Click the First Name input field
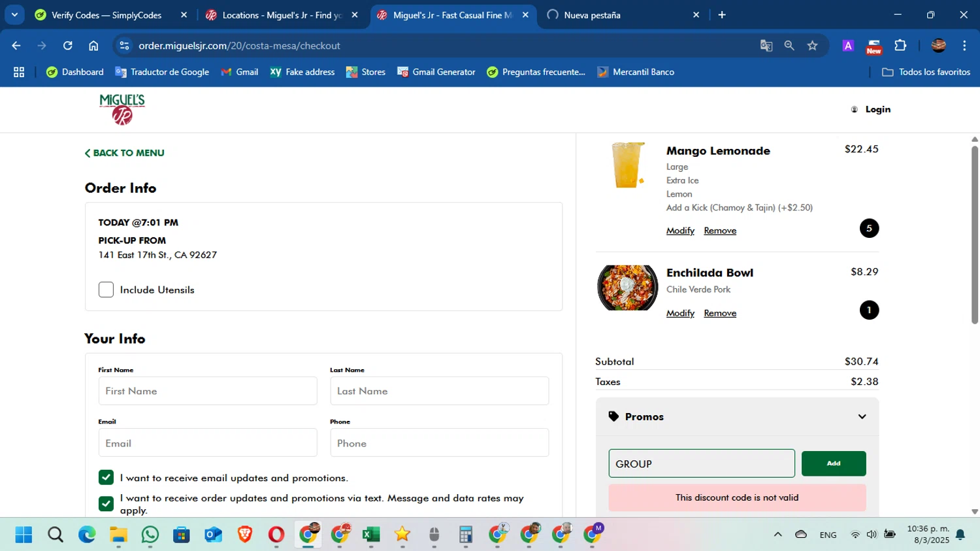The height and width of the screenshot is (551, 980). click(x=208, y=391)
